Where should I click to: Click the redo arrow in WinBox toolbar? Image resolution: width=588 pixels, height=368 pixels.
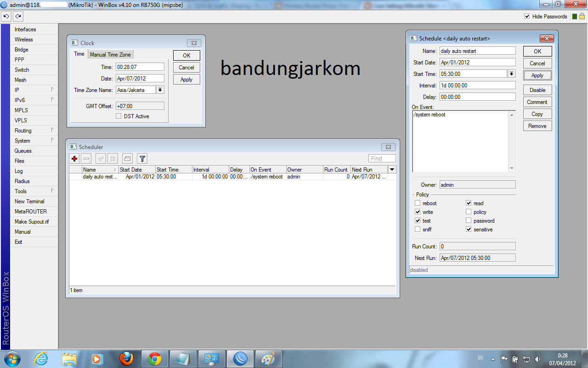(18, 16)
